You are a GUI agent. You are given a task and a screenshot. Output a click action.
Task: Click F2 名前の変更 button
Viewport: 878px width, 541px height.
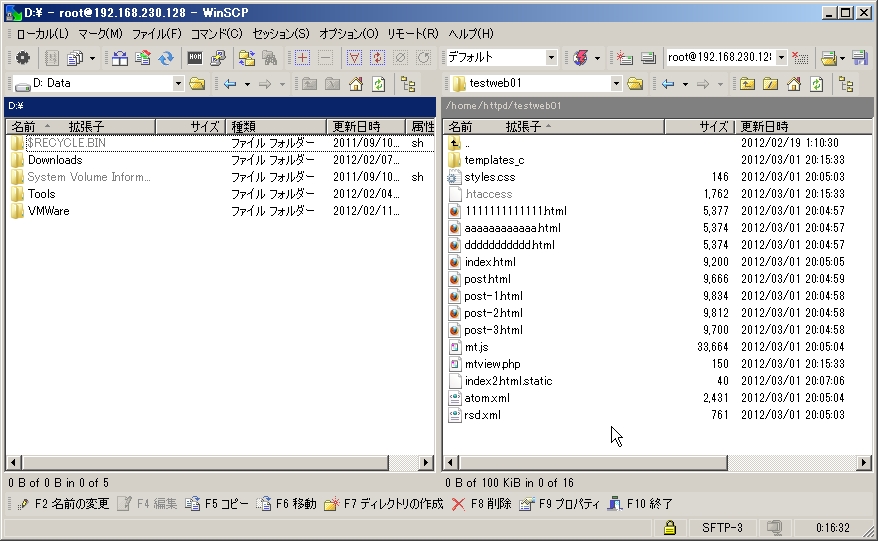(63, 504)
